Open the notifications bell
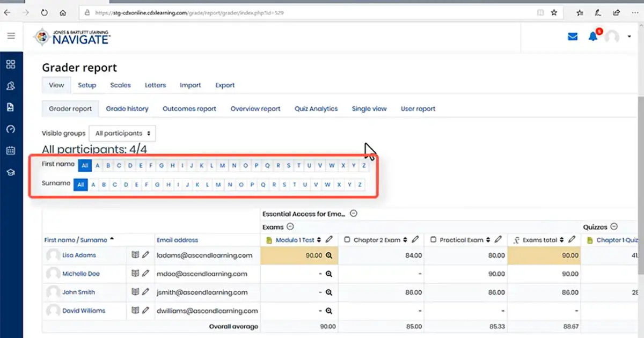This screenshot has width=644, height=338. [x=592, y=36]
